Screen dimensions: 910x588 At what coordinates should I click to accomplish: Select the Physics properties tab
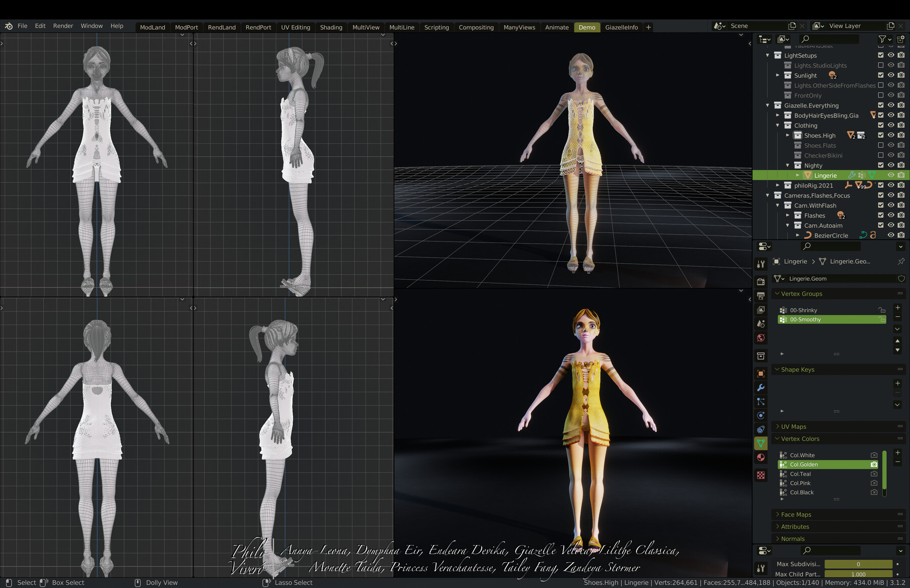tap(761, 415)
